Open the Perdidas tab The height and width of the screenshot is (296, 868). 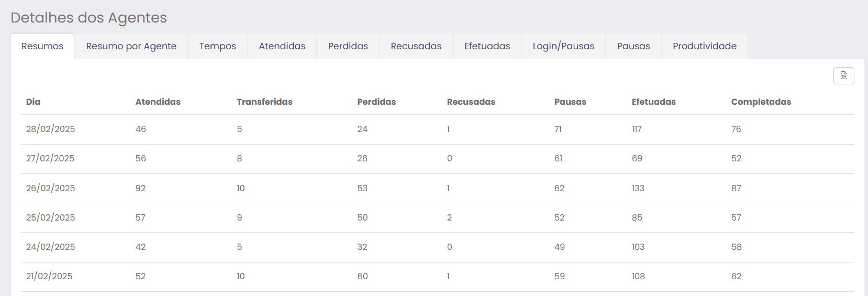(348, 46)
